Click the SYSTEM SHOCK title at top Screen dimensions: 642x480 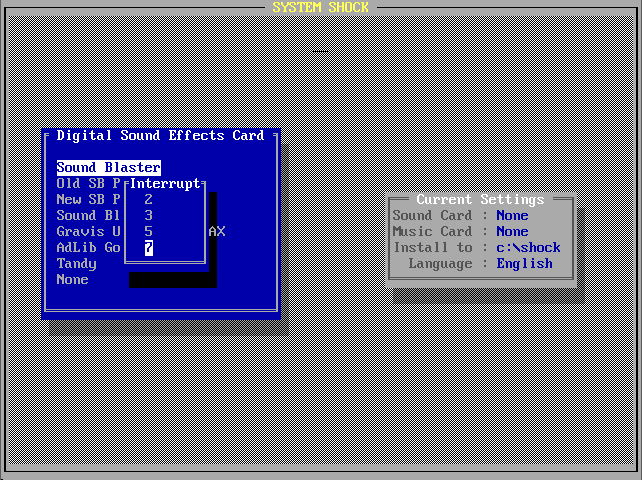(321, 8)
